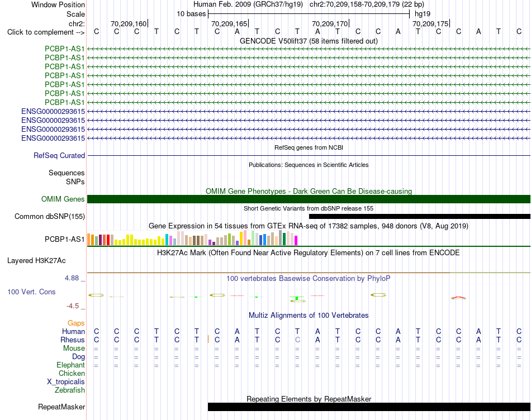Image resolution: width=531 pixels, height=420 pixels.
Task: Click the RepeatMasker side label
Action: pyautogui.click(x=61, y=407)
